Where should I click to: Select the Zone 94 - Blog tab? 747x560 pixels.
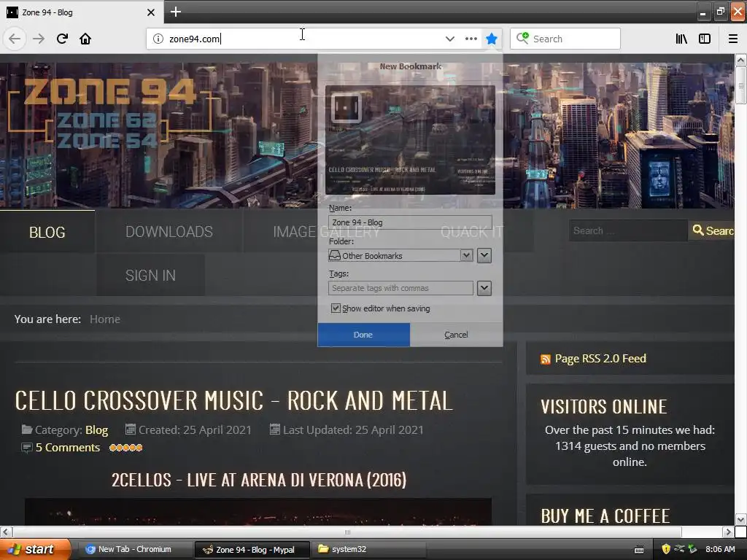[82, 12]
